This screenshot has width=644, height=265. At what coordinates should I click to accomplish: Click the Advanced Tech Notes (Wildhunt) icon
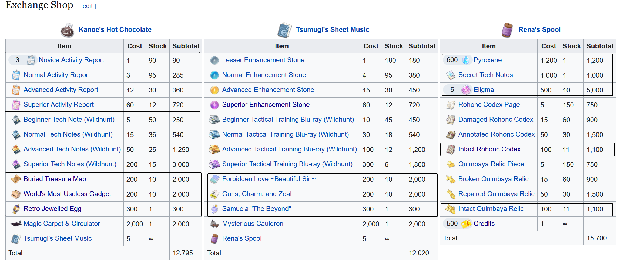[16, 149]
